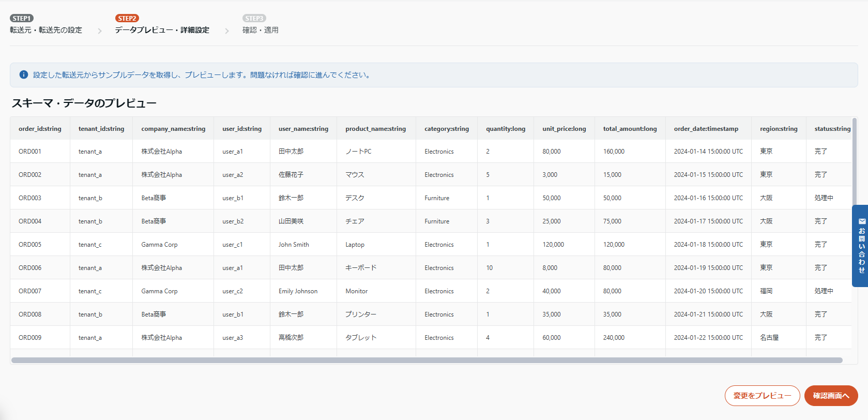868x420 pixels.
Task: Select the company_name:string column header
Action: point(173,129)
